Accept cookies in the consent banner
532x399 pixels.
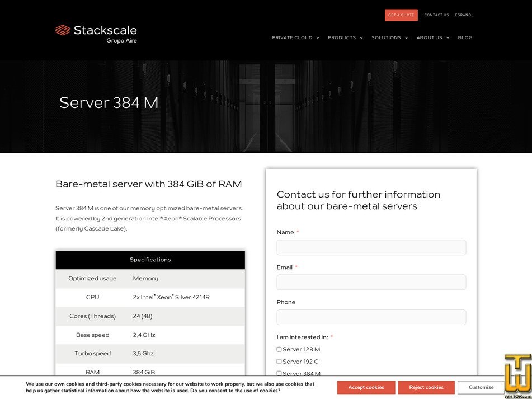366,387
